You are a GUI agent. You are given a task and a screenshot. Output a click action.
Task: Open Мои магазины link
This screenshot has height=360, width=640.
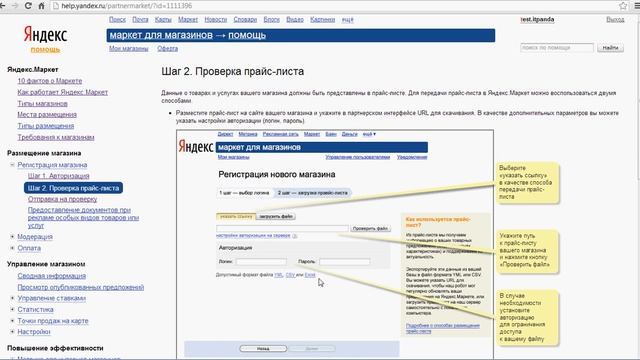(129, 48)
